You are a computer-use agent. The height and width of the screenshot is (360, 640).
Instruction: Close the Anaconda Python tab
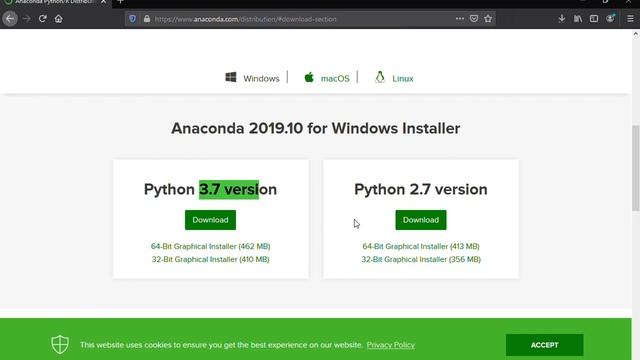click(103, 2)
